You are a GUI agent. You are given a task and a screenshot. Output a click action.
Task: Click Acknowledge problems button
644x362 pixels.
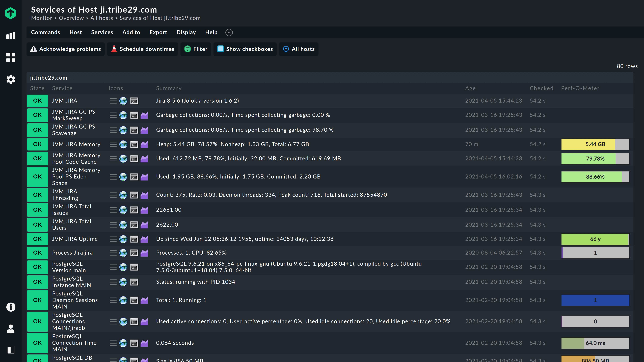pyautogui.click(x=66, y=49)
